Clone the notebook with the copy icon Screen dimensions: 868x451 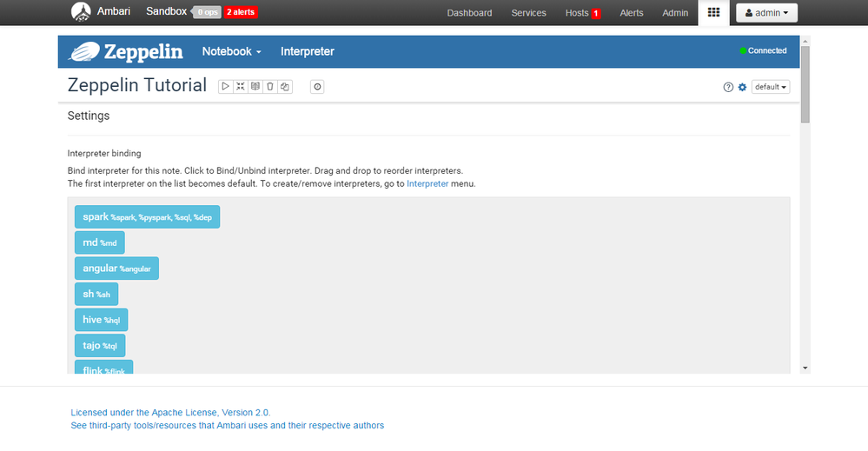point(285,86)
